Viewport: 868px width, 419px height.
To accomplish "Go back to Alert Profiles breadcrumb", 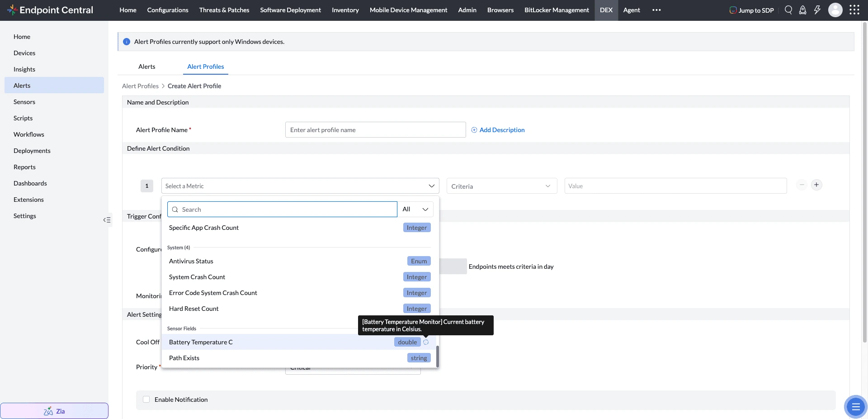I will [x=140, y=86].
